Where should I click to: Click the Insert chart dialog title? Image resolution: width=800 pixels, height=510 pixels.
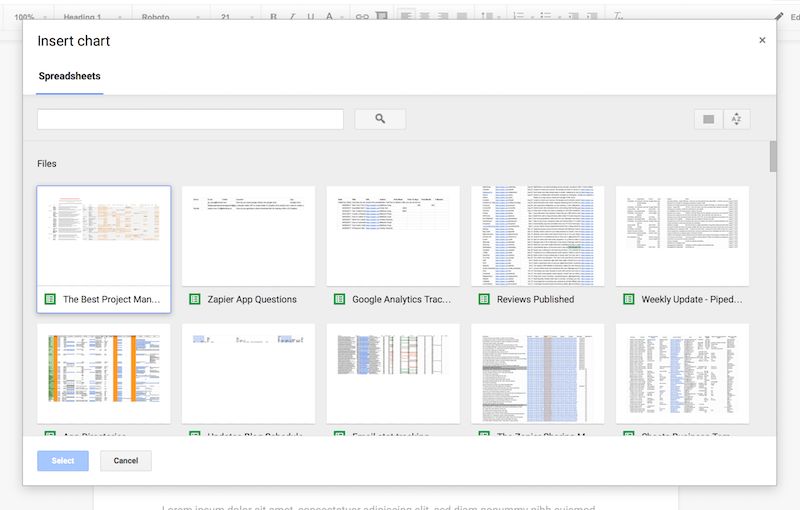coord(73,41)
